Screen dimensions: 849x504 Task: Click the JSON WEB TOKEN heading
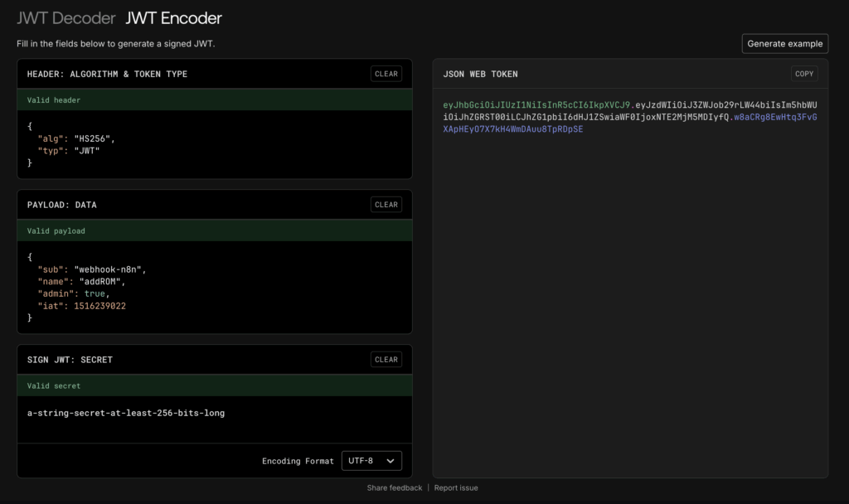point(480,74)
